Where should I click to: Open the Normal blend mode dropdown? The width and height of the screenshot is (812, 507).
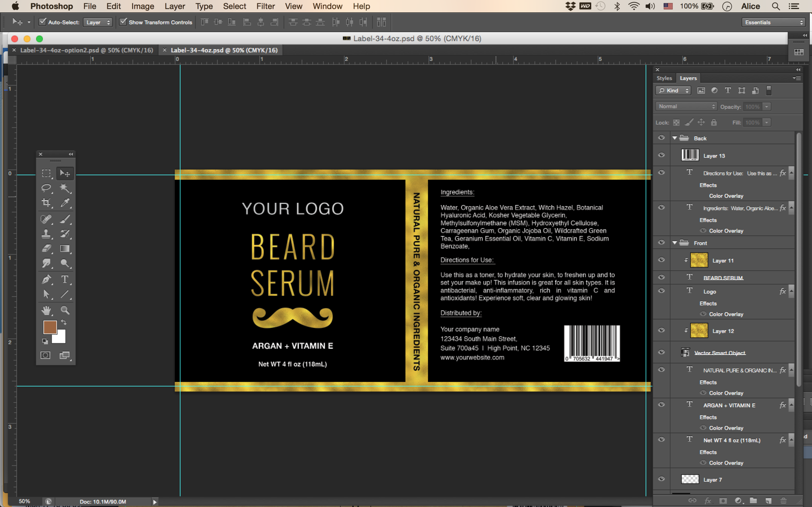coord(686,106)
